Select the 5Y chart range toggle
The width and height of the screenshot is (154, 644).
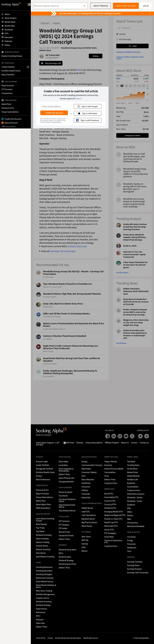(x=139, y=86)
